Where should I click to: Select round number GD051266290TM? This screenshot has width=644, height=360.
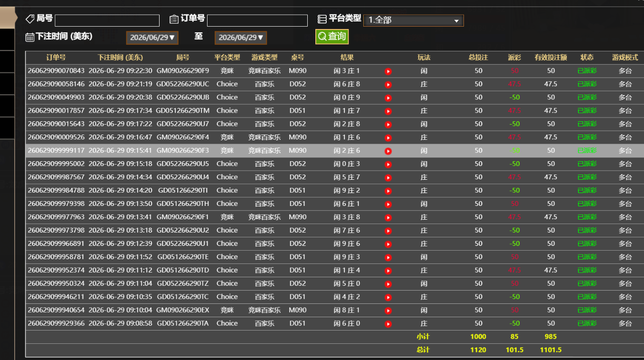pos(183,111)
